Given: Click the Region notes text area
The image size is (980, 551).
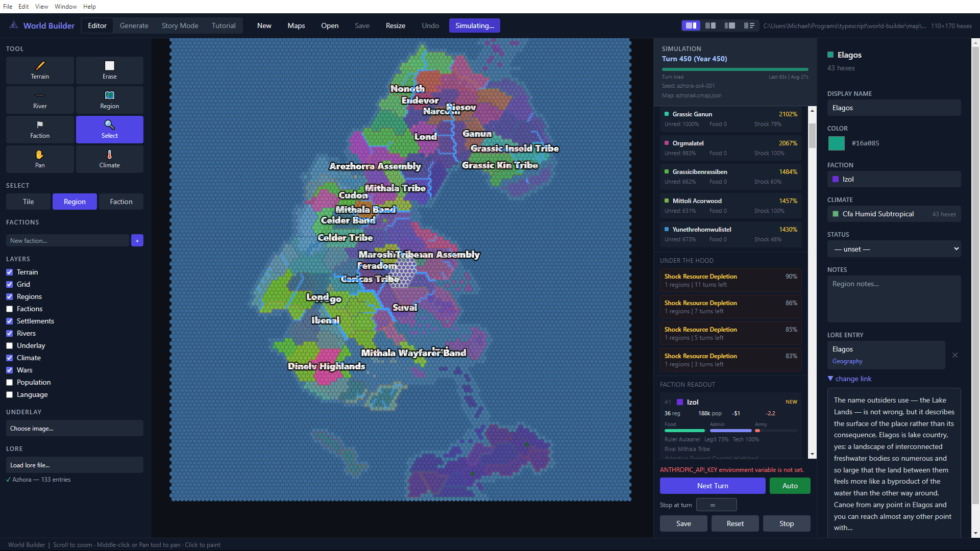Looking at the screenshot, I should pos(894,299).
